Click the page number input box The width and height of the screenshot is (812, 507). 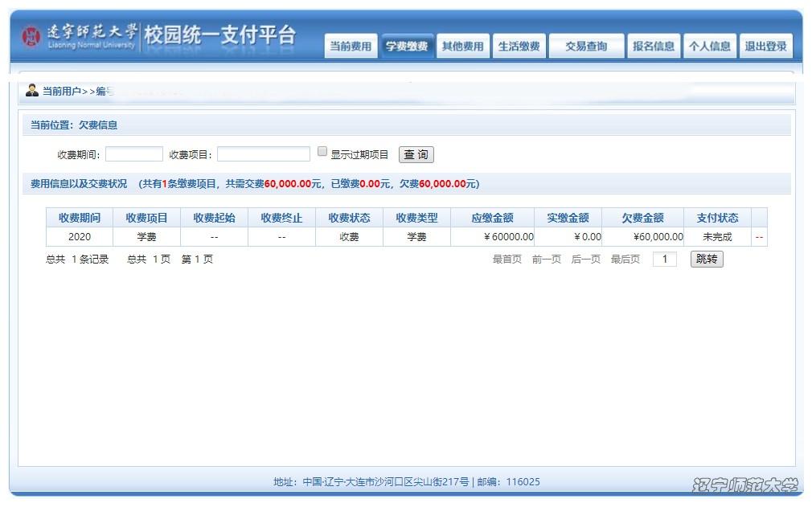664,260
